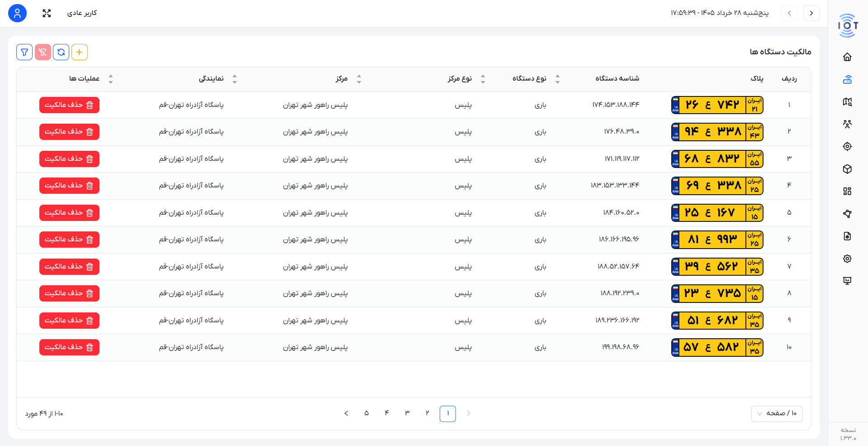Click device ID ۱۷۱.۱۱۹.۱۱۷.۱۱۲
The width and height of the screenshot is (868, 446).
622,158
